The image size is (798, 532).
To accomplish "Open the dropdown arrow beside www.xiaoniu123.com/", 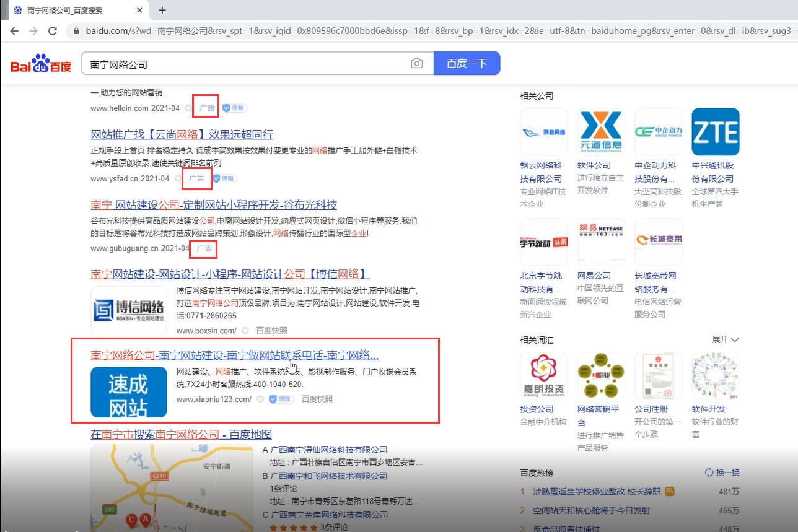I will coord(260,399).
